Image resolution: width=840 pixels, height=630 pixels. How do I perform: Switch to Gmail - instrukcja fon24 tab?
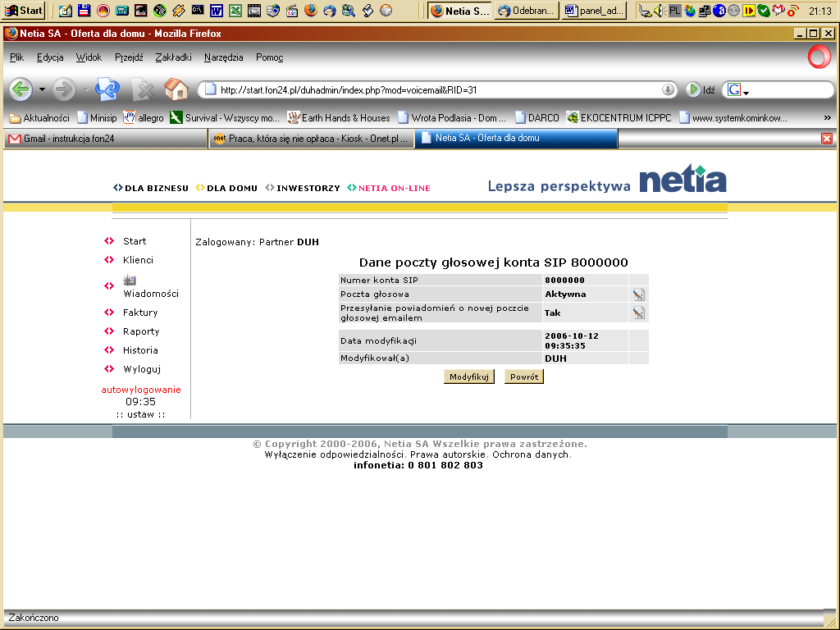106,139
